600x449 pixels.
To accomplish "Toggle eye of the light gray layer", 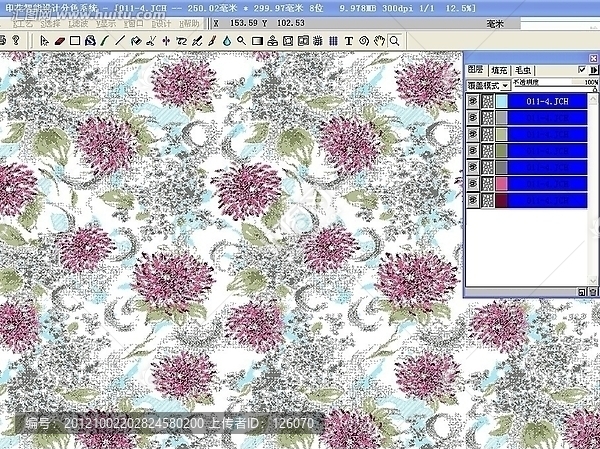I will point(473,118).
